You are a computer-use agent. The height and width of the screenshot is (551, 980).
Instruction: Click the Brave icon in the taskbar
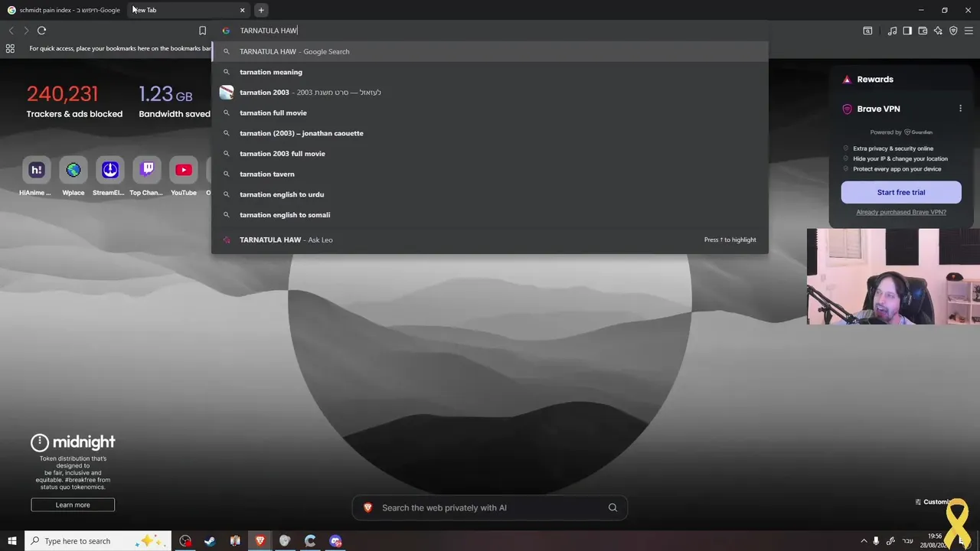coord(260,541)
